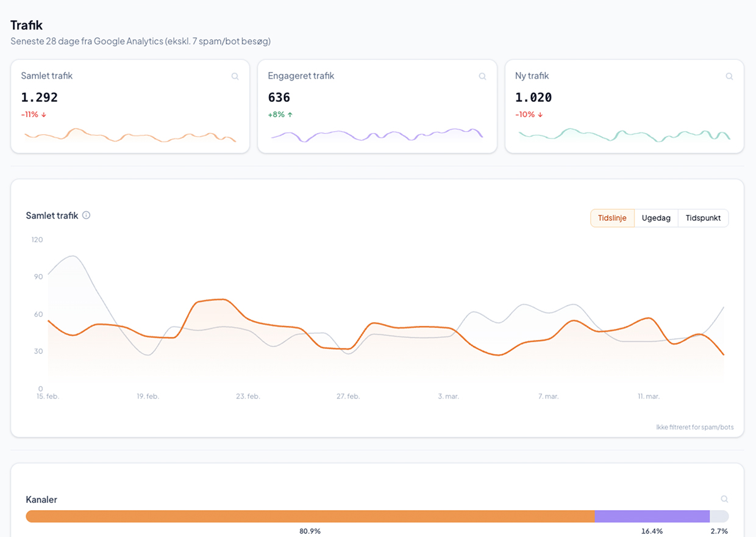Click the 1.292 total traffic value

39,97
